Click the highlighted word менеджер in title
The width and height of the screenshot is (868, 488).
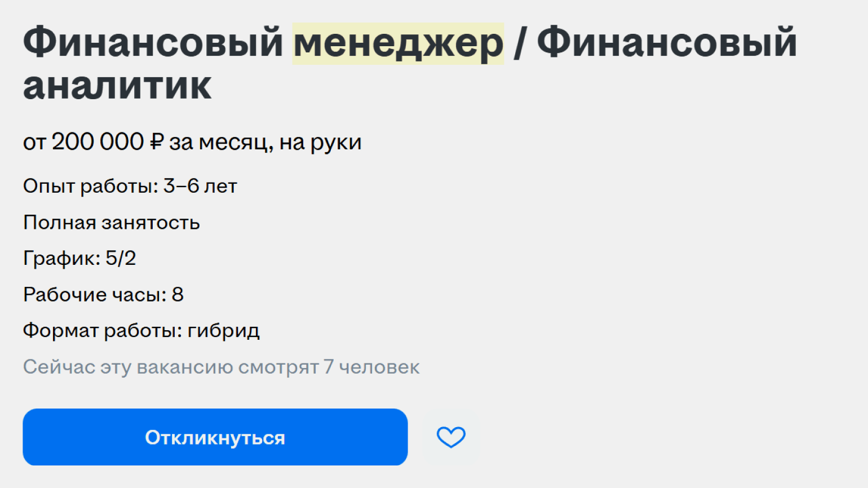398,43
